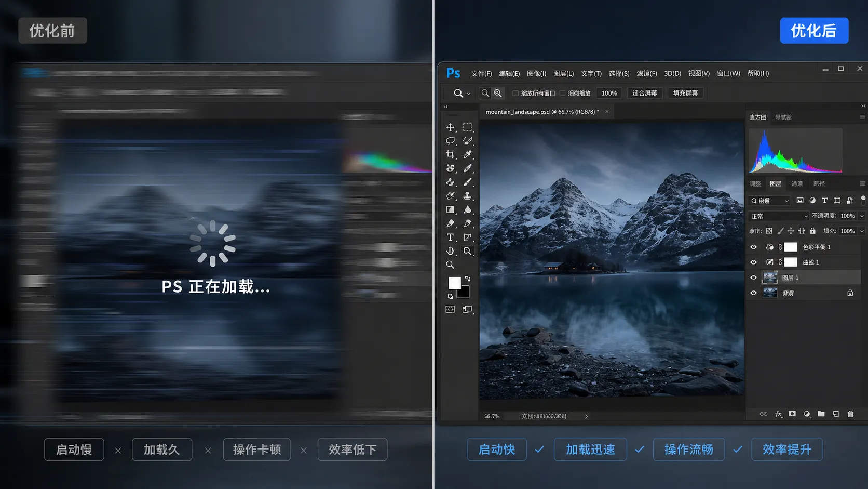Select the Crop tool

pyautogui.click(x=450, y=154)
